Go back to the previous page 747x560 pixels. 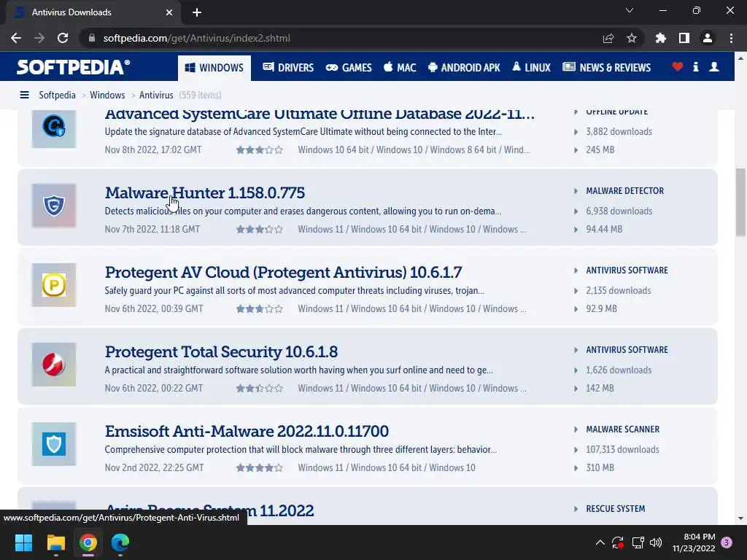click(16, 38)
